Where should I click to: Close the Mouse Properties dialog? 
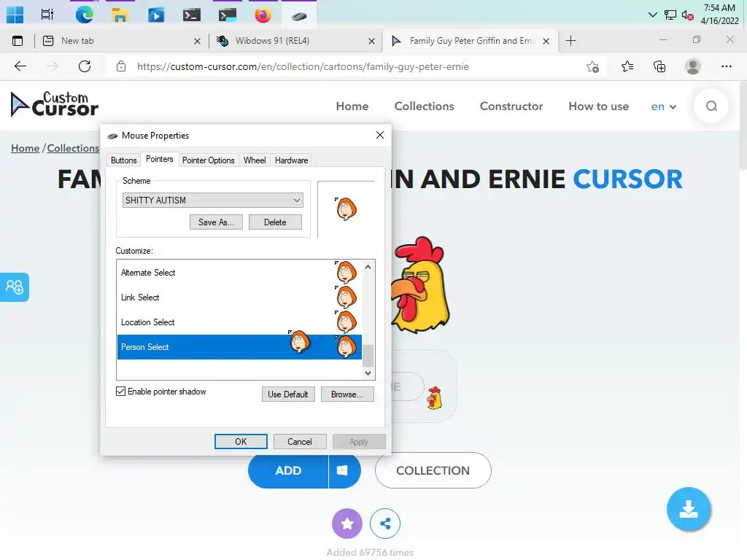379,135
